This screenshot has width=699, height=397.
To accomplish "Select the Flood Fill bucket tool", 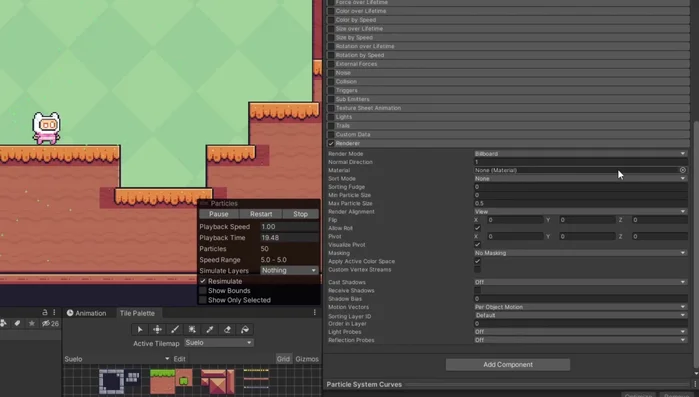I will (x=245, y=330).
